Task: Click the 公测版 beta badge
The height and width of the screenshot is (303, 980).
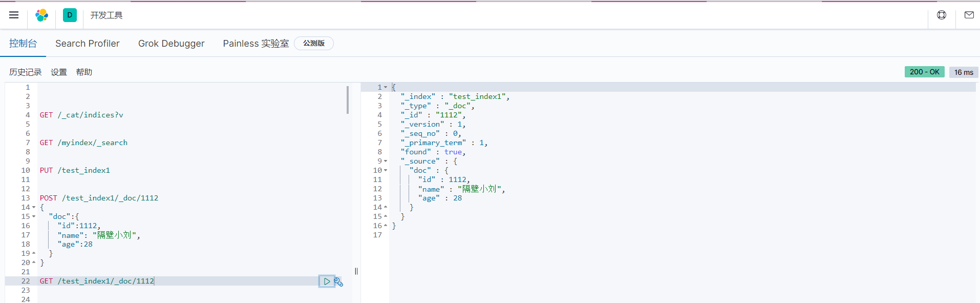Action: click(x=314, y=43)
